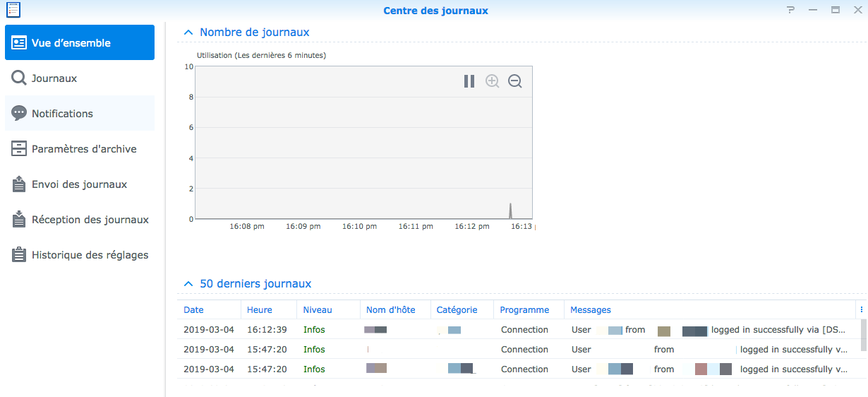Click the Journaux magnifier icon in sidebar
Screen dimensions: 868x397
click(19, 78)
